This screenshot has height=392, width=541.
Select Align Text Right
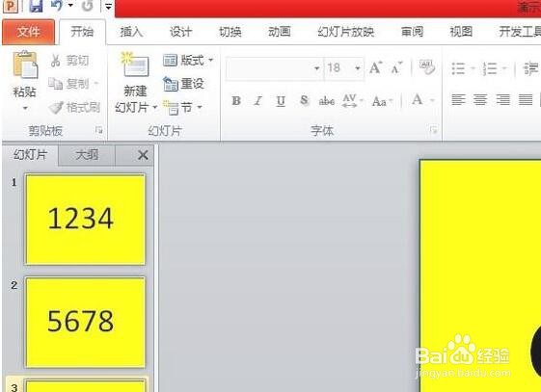(x=503, y=100)
